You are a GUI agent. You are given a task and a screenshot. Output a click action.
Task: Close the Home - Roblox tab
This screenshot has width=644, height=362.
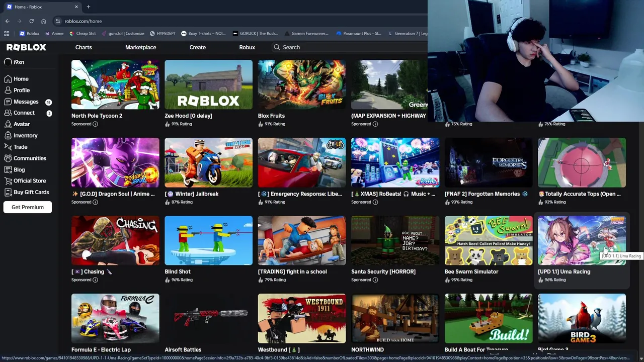[x=76, y=7]
